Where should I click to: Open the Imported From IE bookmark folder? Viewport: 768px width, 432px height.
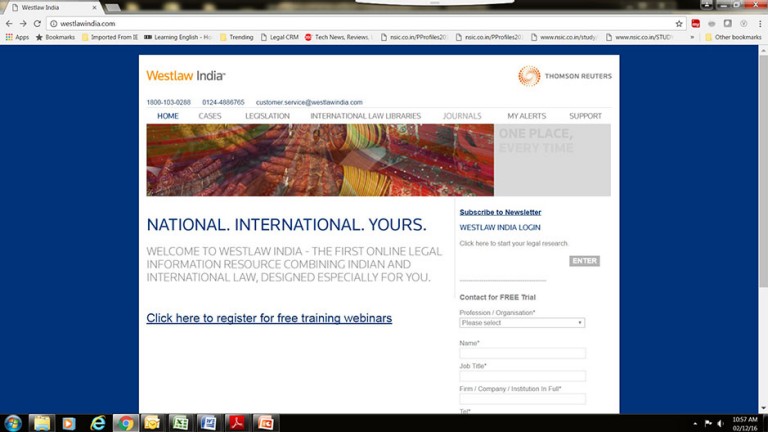coord(110,37)
